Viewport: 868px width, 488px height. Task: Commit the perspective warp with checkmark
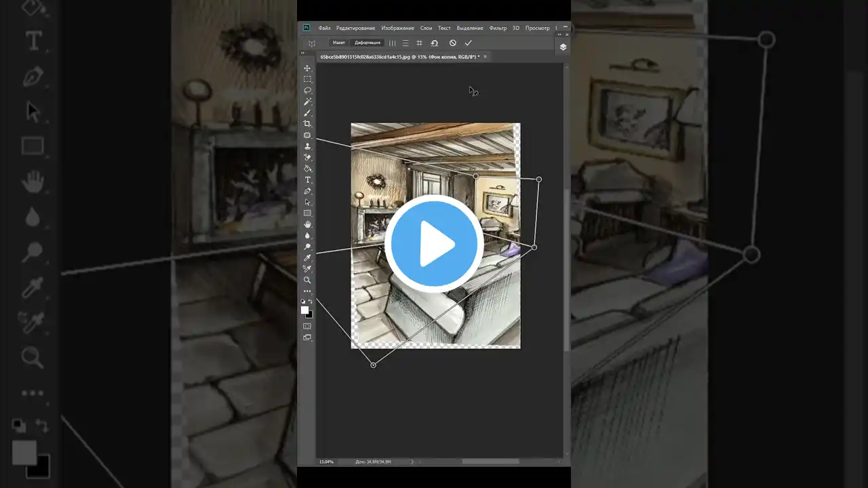click(468, 43)
